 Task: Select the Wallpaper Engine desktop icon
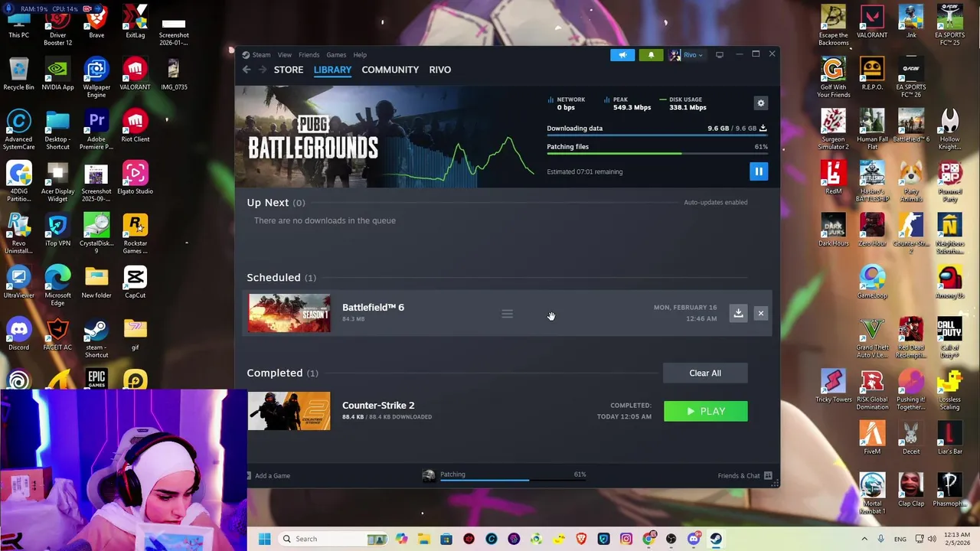point(96,78)
